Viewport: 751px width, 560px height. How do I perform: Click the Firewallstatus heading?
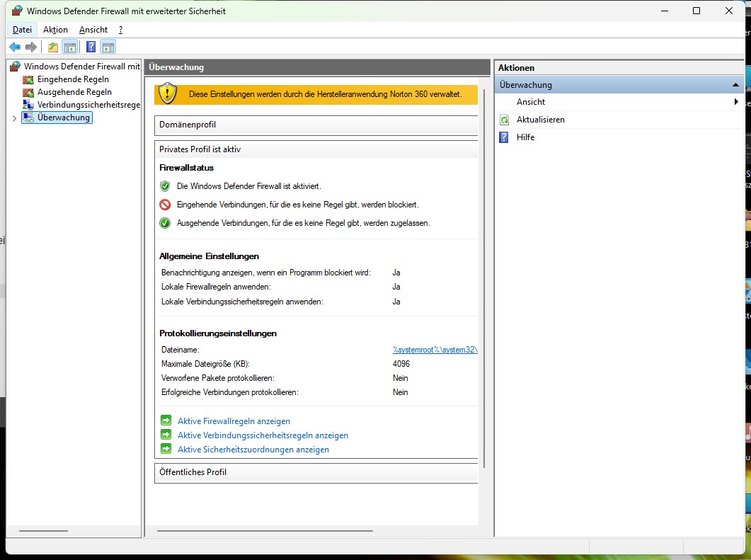tap(186, 168)
